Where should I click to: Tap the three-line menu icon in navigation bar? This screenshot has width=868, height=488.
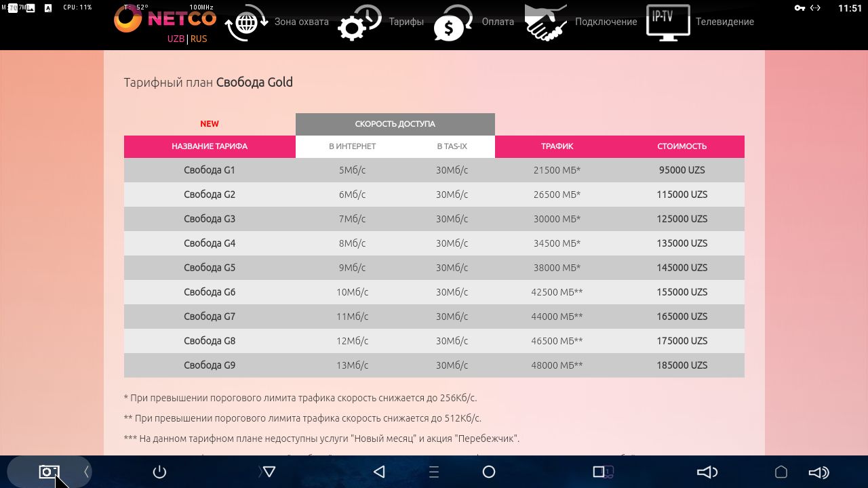coord(435,472)
